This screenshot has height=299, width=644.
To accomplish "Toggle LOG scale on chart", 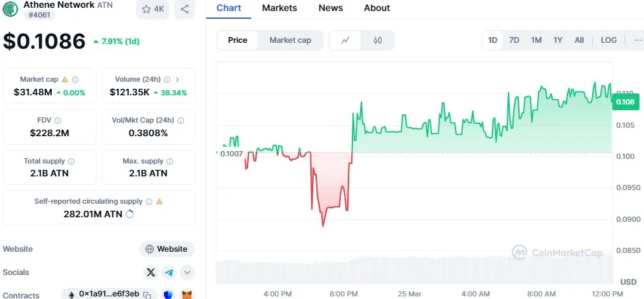I will click(x=608, y=40).
